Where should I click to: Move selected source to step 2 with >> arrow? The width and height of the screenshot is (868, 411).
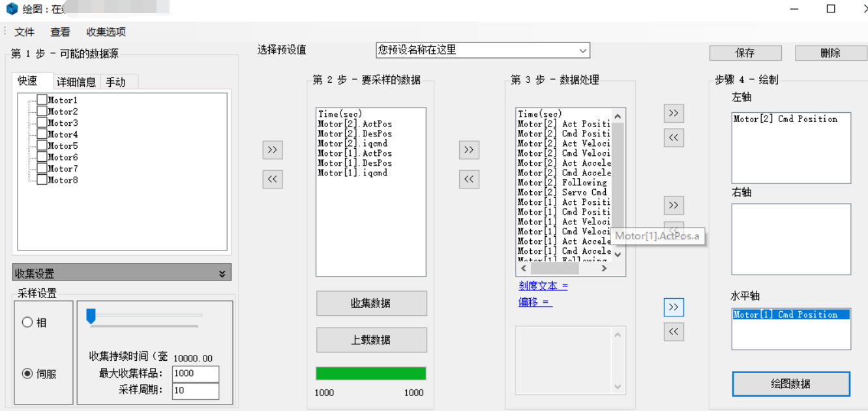[x=273, y=149]
